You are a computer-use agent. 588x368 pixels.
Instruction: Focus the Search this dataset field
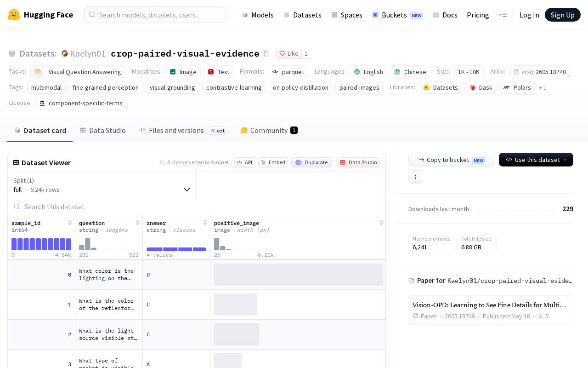coord(197,207)
